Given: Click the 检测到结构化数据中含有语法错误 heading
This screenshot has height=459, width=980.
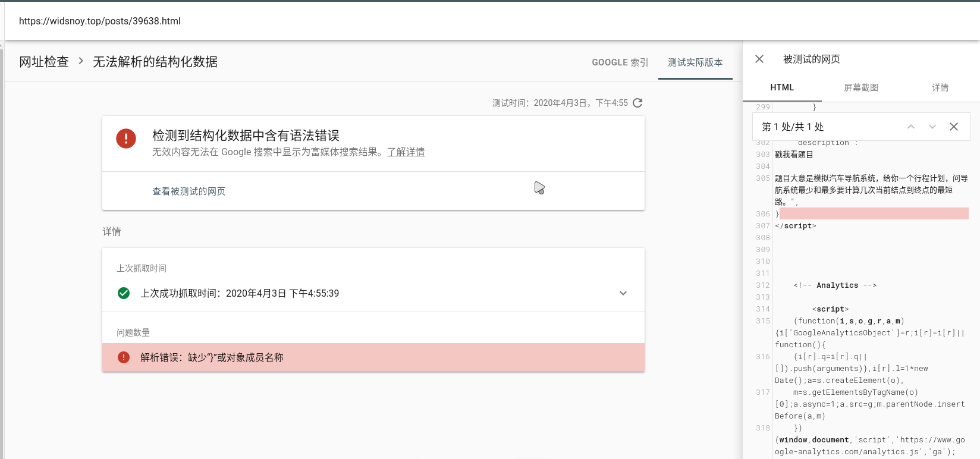Looking at the screenshot, I should (246, 136).
